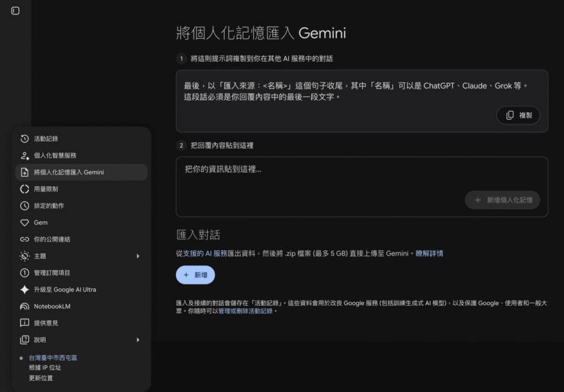Viewport: 564px width, 392px height.
Task: Open NotebookLM from the menu
Action: click(82, 307)
